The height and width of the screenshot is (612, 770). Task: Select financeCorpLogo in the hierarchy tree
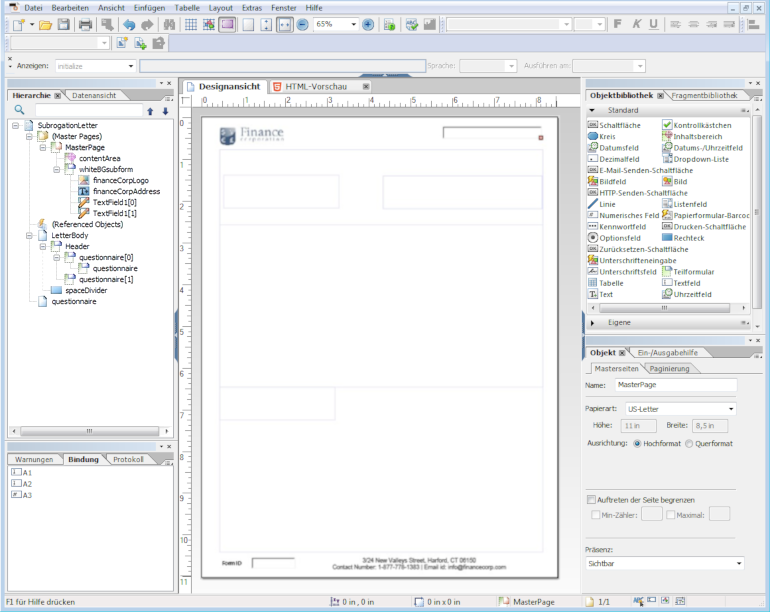coord(120,180)
